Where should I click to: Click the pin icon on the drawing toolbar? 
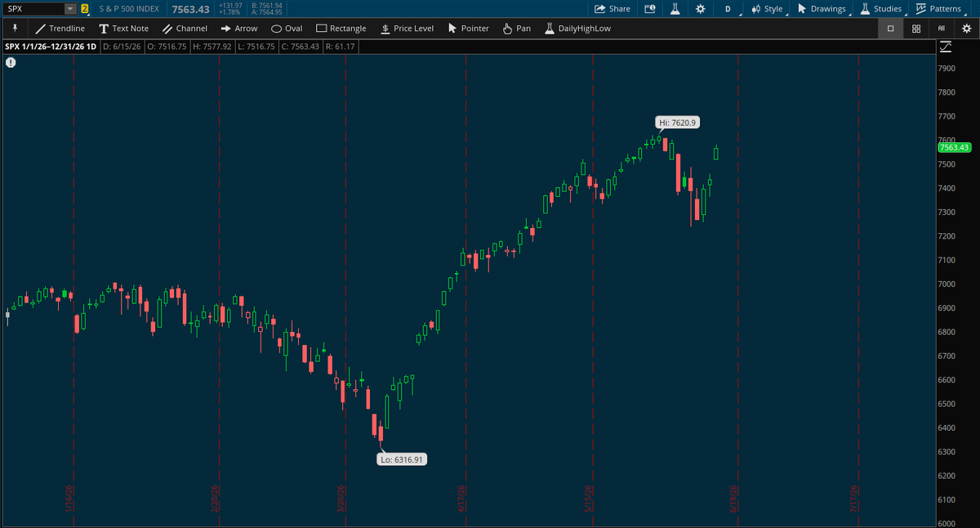pyautogui.click(x=15, y=28)
